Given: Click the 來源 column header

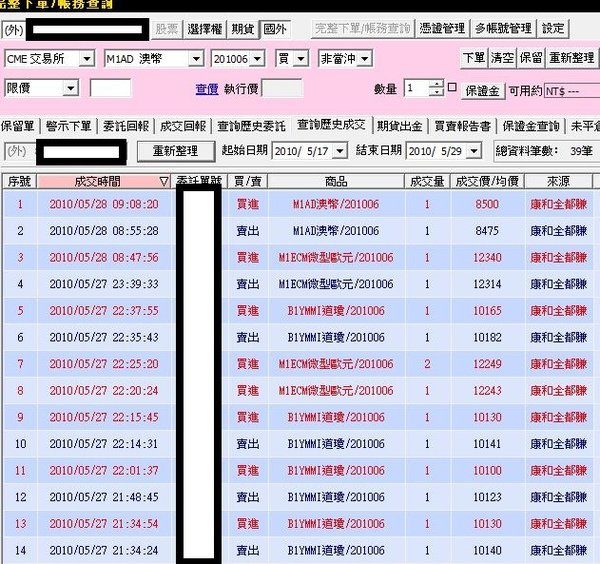Looking at the screenshot, I should [x=559, y=181].
